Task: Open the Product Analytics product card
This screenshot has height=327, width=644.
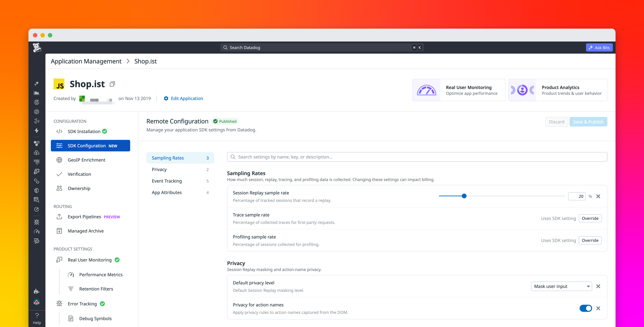Action: point(558,90)
